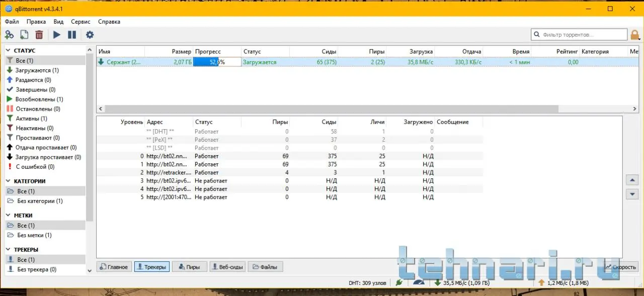This screenshot has width=644, height=296.
Task: Click the speed limit icon in status bar
Action: click(419, 283)
